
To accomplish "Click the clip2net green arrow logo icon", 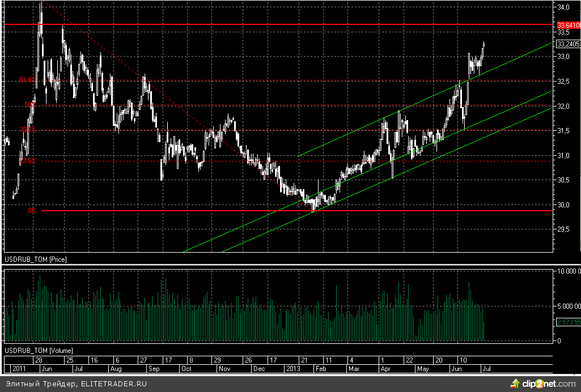I will point(515,384).
